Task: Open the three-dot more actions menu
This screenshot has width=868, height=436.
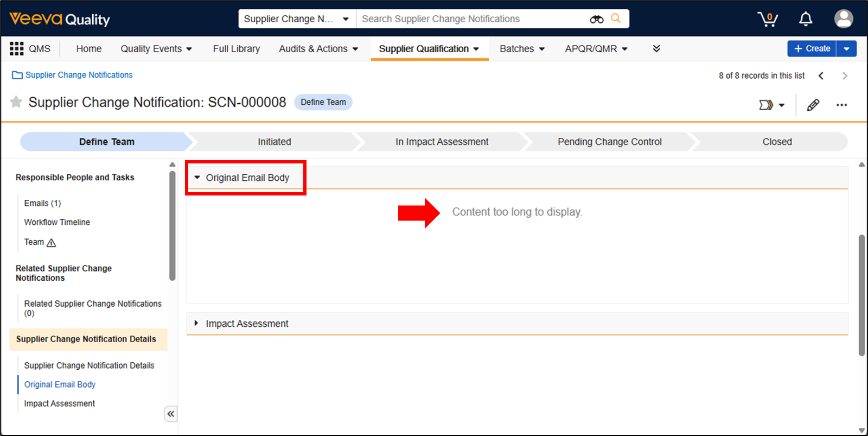Action: [841, 105]
